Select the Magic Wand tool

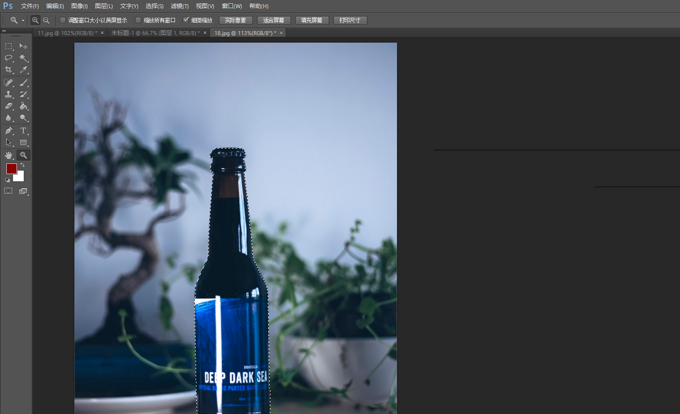point(23,58)
